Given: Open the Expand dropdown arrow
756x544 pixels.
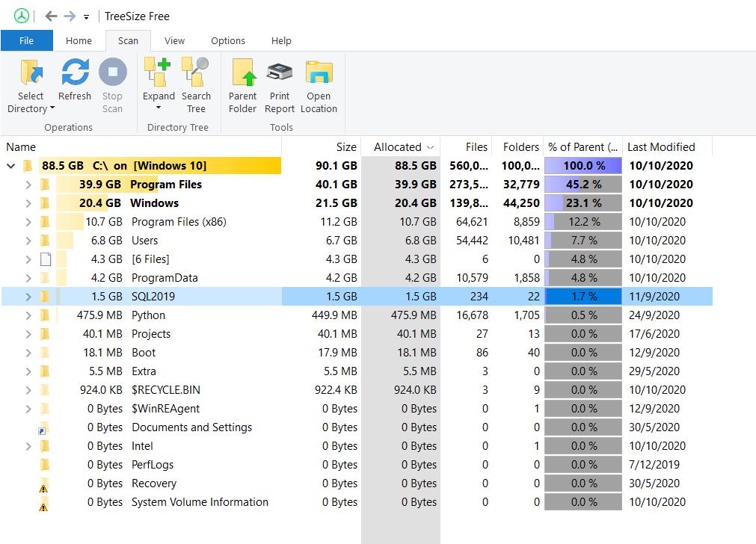Looking at the screenshot, I should [x=158, y=108].
